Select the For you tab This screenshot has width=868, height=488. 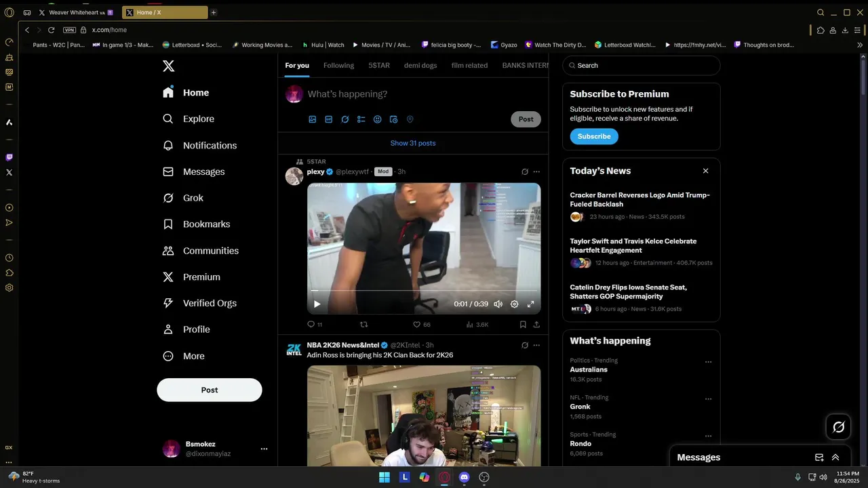(x=297, y=66)
